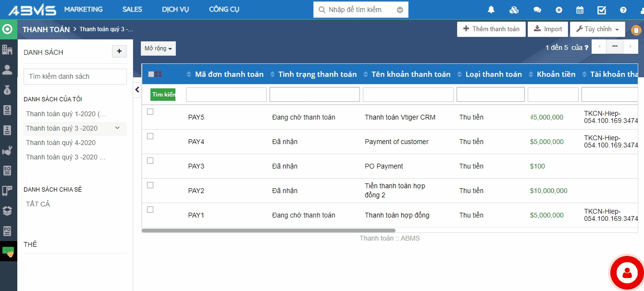The height and width of the screenshot is (291, 644).
Task: Open the calendar icon in top bar
Action: [x=580, y=10]
